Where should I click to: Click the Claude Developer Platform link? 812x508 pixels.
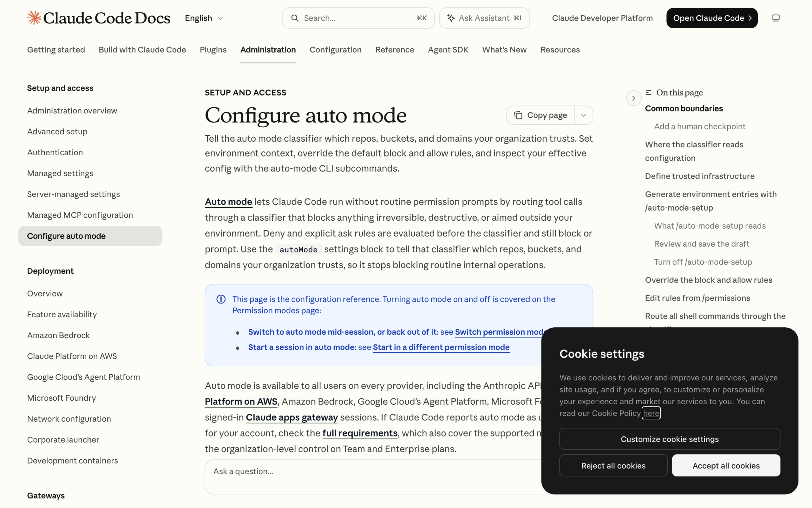tap(602, 18)
